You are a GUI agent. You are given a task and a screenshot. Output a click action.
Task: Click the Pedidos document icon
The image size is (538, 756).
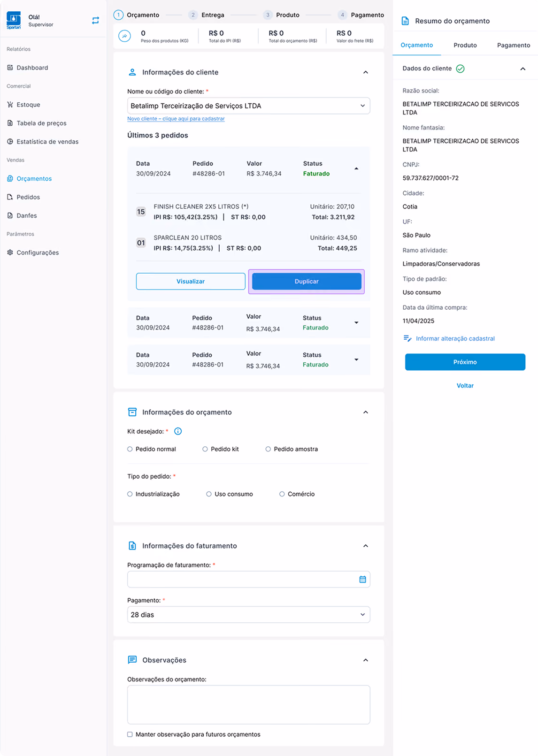click(10, 197)
